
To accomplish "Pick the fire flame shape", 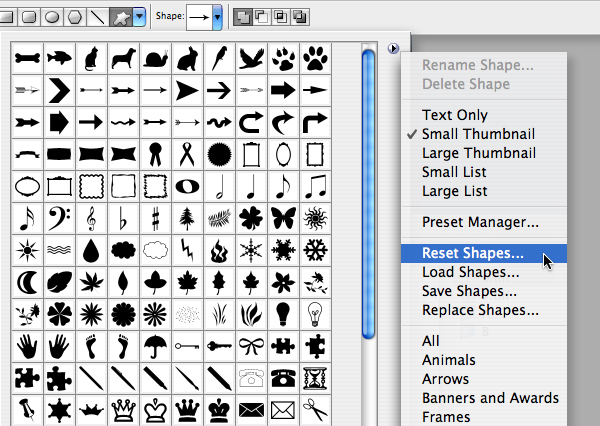I will pos(219,251).
